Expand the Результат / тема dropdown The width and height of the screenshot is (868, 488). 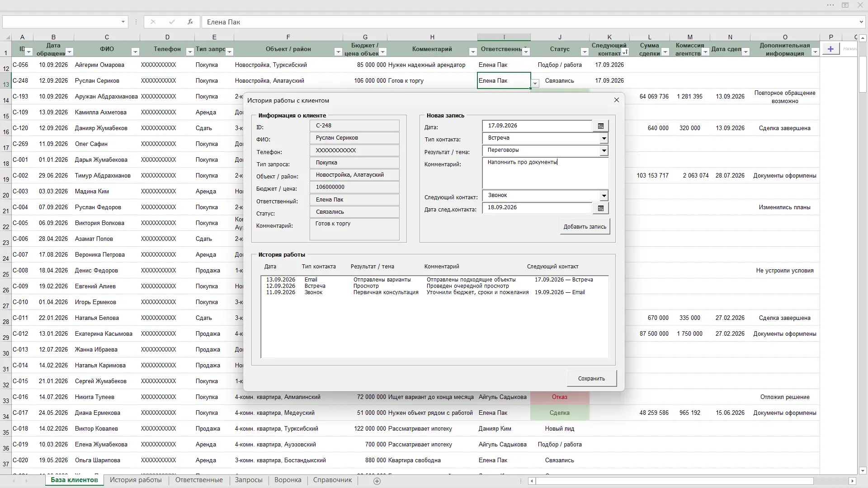click(604, 150)
